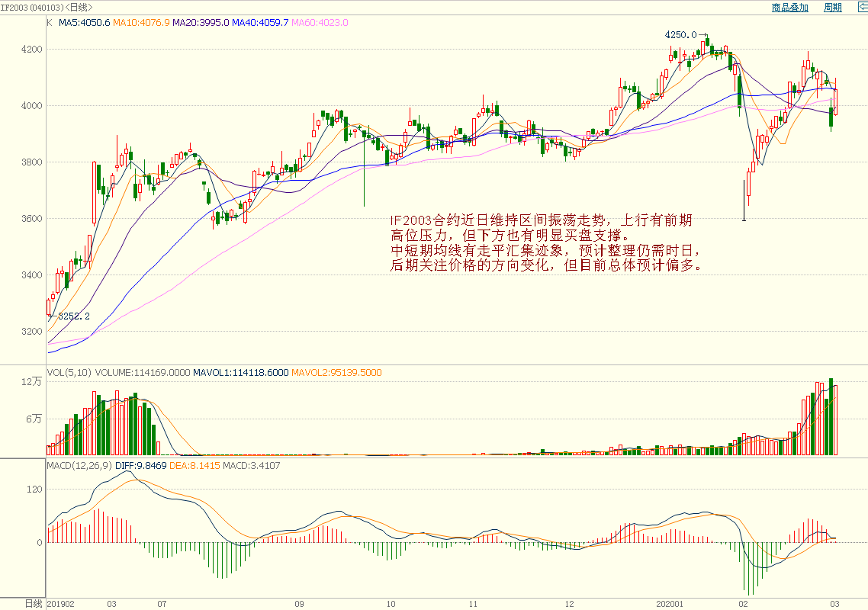Select the red annotation text on chart
Viewport: 868px width, 610px height.
pos(545,243)
